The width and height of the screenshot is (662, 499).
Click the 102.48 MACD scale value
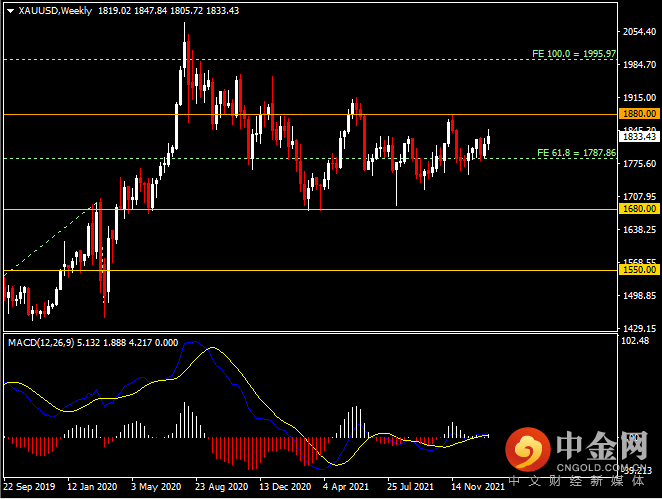pyautogui.click(x=635, y=341)
